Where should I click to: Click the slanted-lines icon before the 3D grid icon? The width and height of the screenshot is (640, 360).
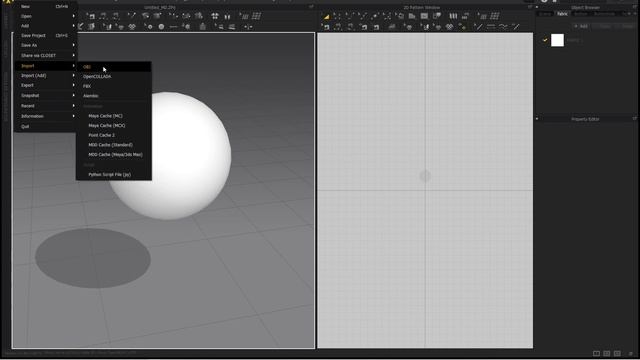click(244, 16)
